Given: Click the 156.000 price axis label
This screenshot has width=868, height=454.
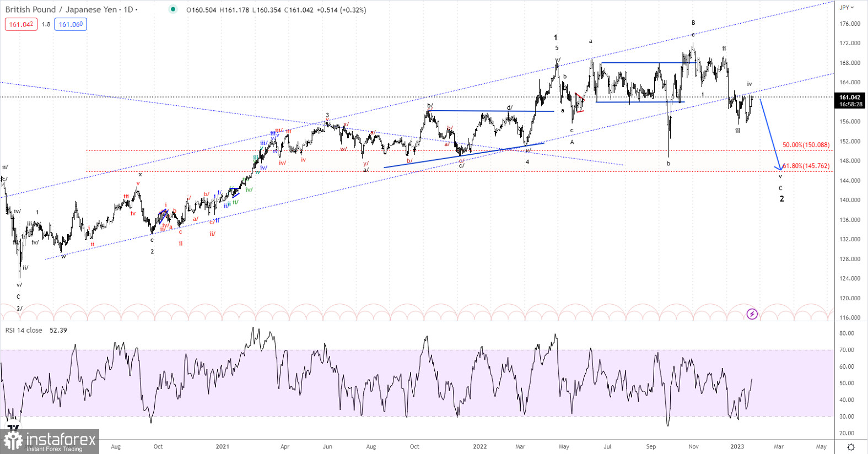Looking at the screenshot, I should (850, 122).
